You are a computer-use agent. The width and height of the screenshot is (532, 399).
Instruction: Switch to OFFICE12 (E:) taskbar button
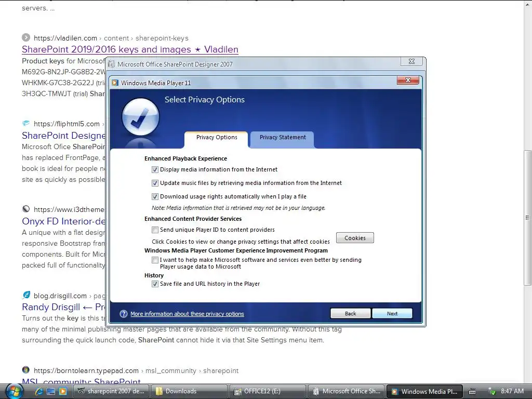point(268,391)
